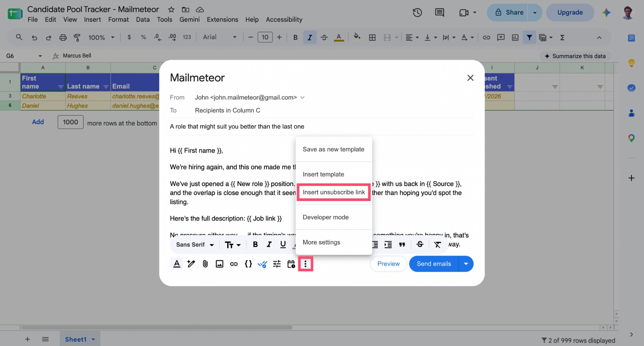Click the Preview button
This screenshot has height=346, width=644.
(389, 264)
